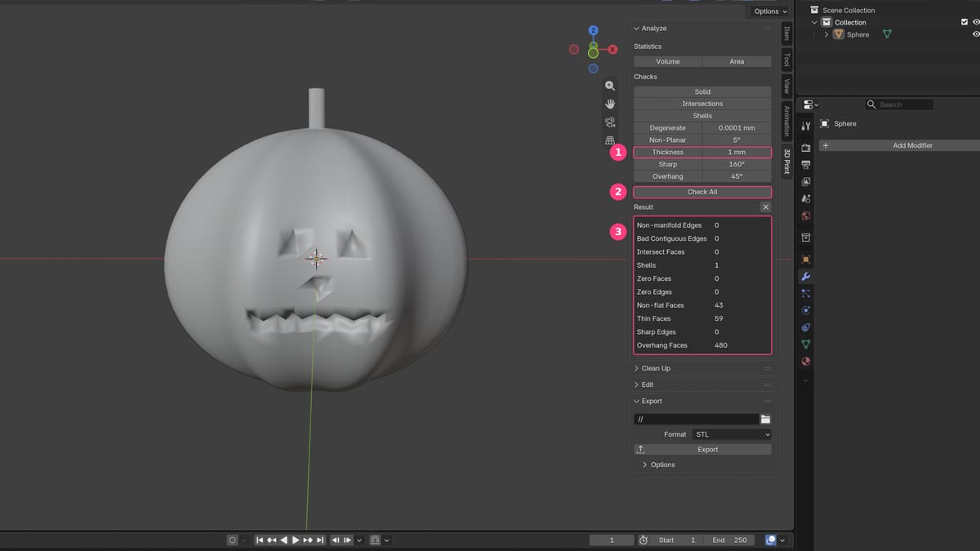
Task: Jump to the timeline end frame
Action: pyautogui.click(x=320, y=540)
